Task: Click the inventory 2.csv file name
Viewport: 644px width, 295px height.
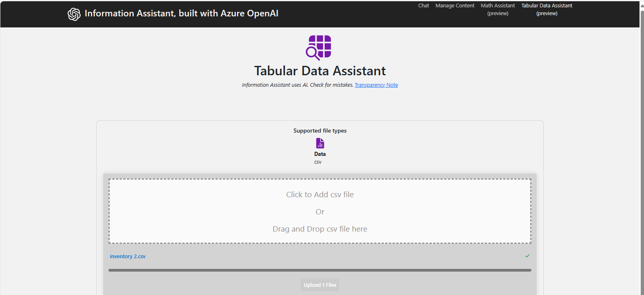Action: pyautogui.click(x=128, y=256)
